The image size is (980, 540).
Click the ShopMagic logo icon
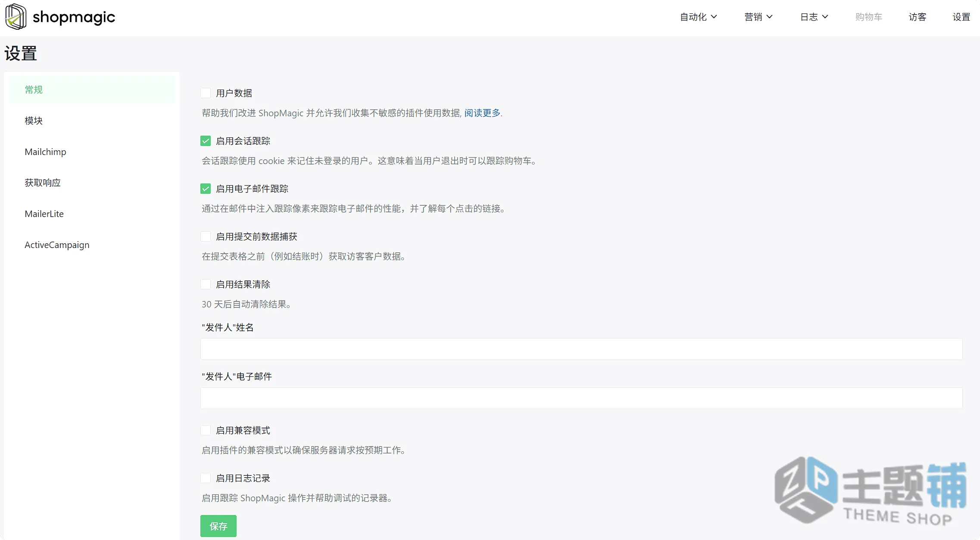point(16,17)
